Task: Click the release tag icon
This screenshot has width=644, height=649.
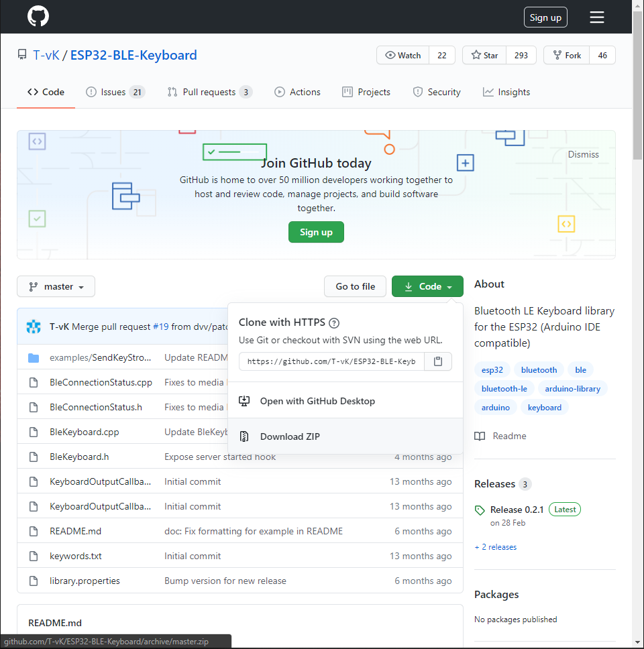Action: [480, 510]
